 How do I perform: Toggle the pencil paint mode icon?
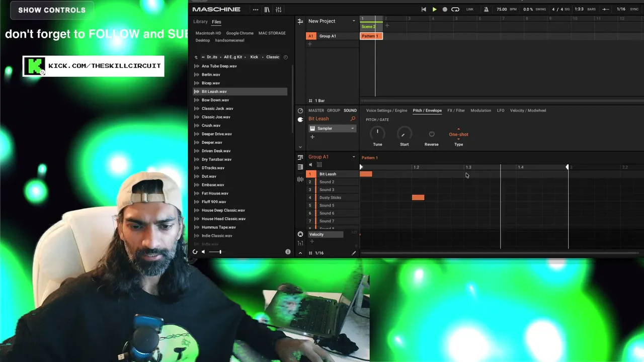[354, 253]
